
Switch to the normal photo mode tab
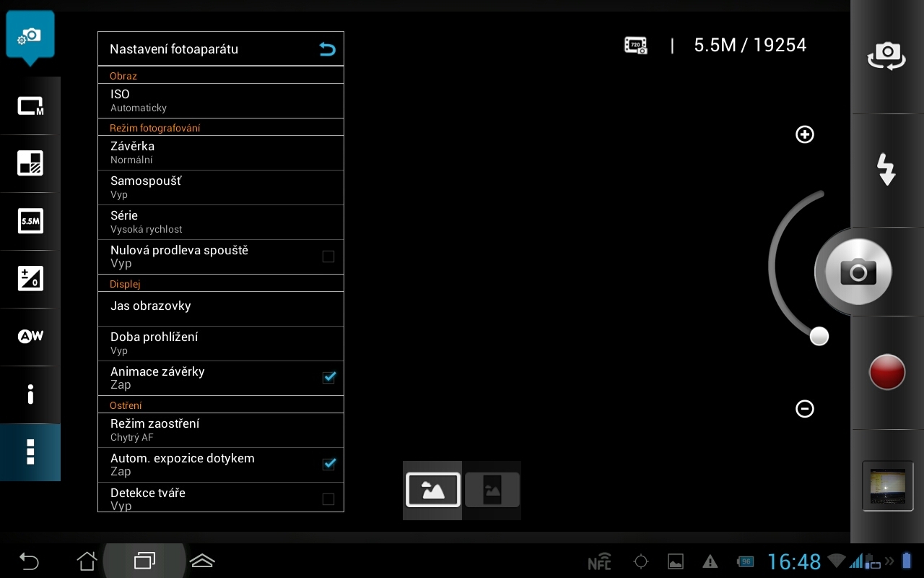click(432, 490)
